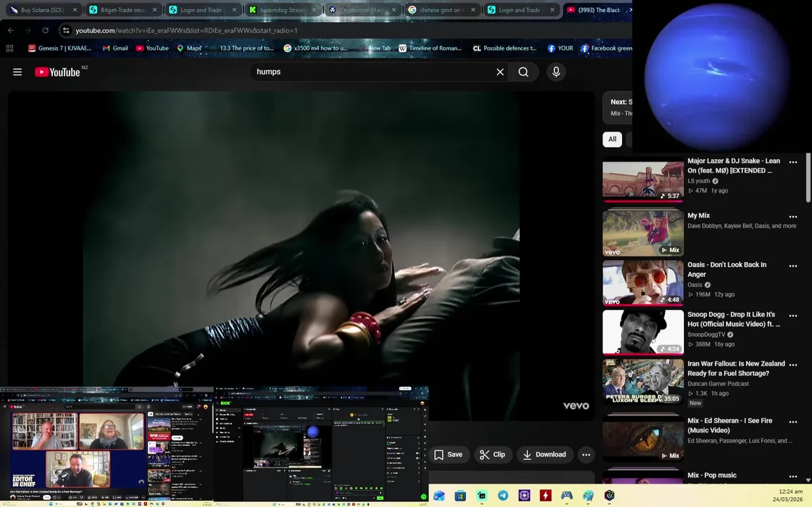
Task: Open the Genesis 7 KJVAAE bookmark
Action: 60,48
